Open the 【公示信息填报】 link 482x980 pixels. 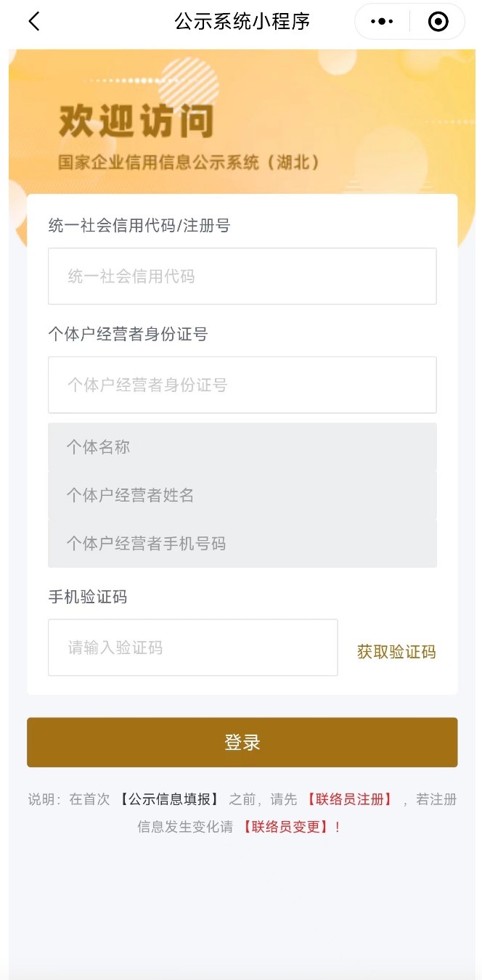click(x=169, y=799)
